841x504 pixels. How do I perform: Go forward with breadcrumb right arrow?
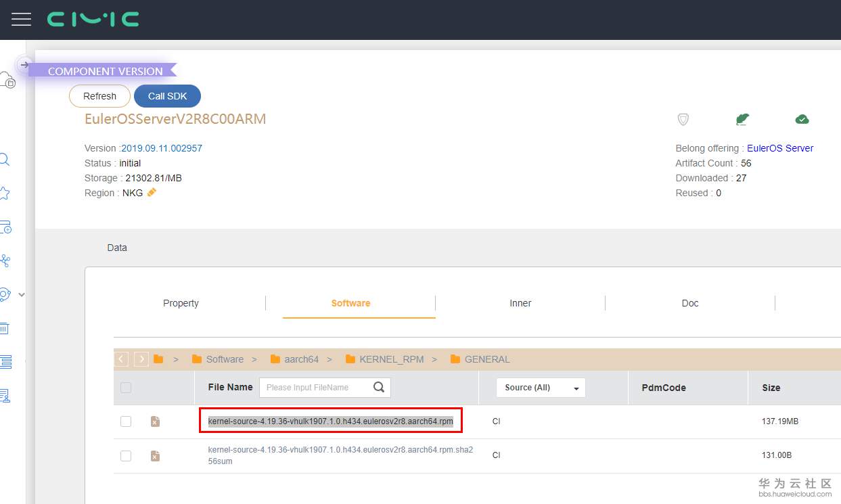coord(141,359)
